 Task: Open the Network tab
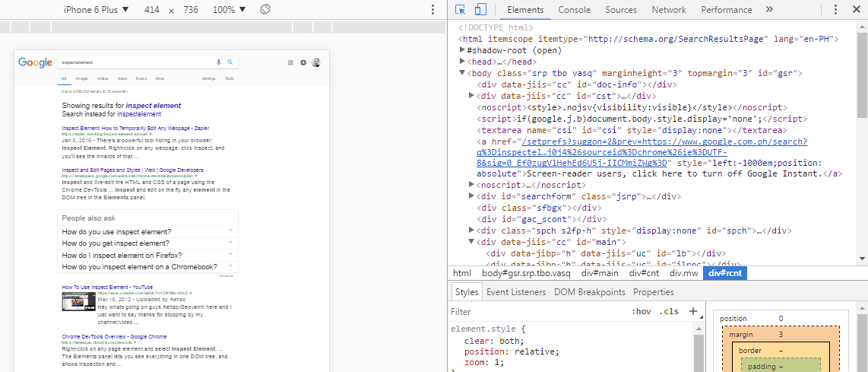pos(669,9)
